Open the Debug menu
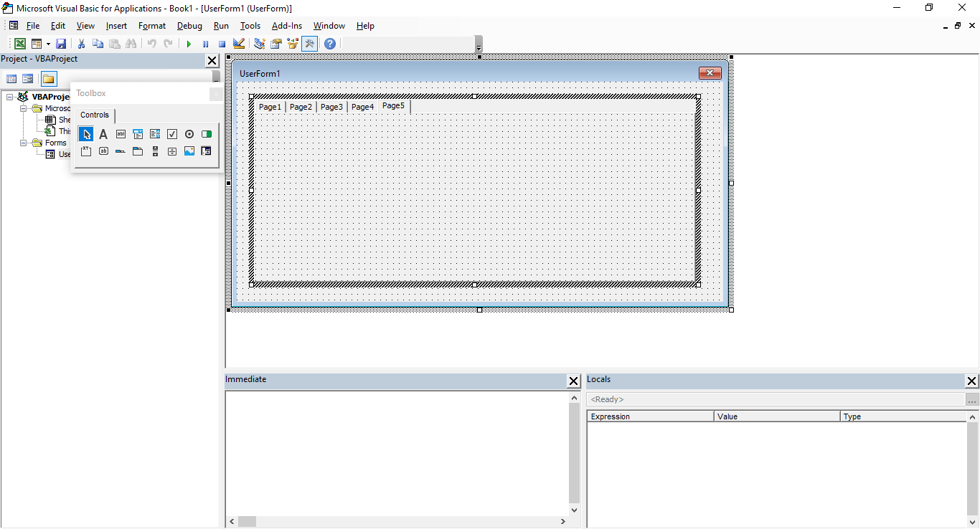980x529 pixels. 189,26
